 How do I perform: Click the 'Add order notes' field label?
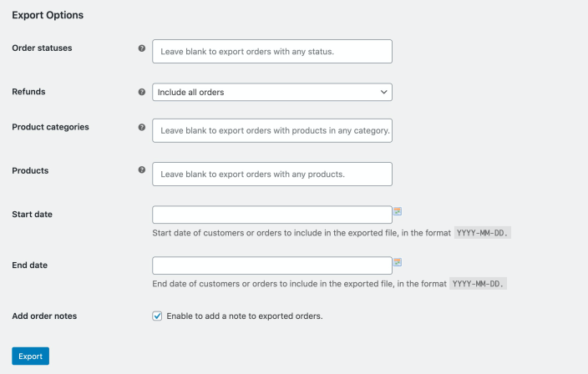point(44,316)
